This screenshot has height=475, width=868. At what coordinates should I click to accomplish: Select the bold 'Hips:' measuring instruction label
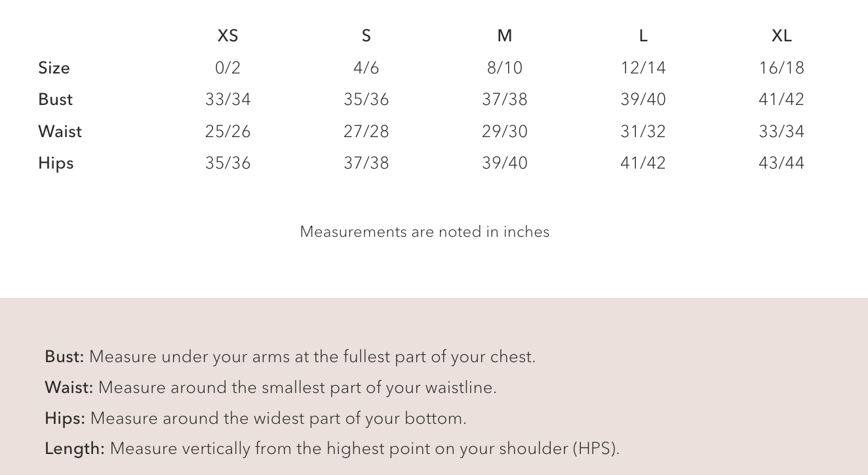coord(65,418)
